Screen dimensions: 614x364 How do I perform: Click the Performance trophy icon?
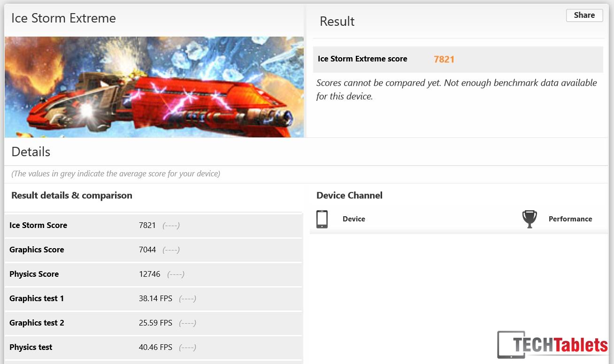point(530,219)
